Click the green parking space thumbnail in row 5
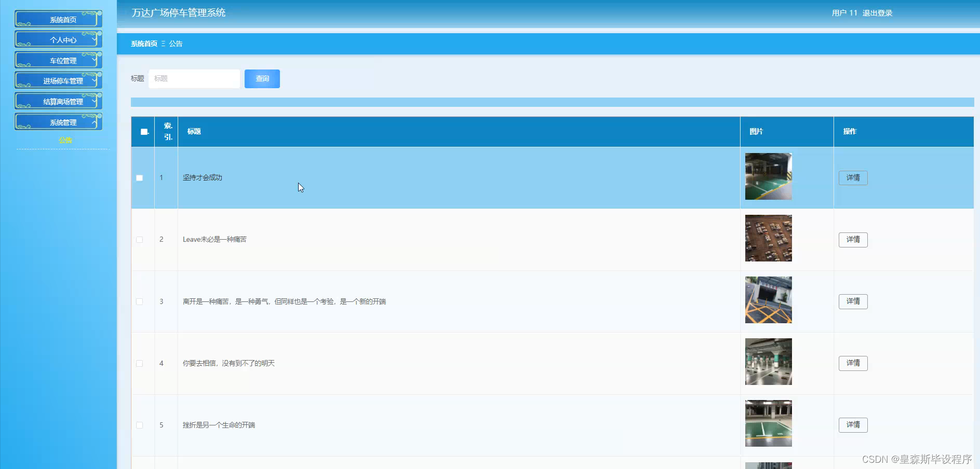Screen dimensions: 980x469 pos(769,423)
